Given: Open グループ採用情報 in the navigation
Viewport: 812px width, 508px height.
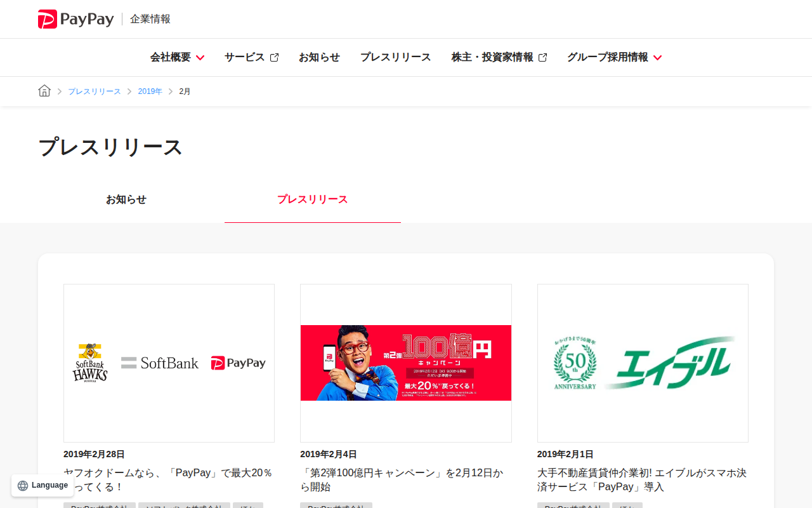Looking at the screenshot, I should (x=608, y=57).
